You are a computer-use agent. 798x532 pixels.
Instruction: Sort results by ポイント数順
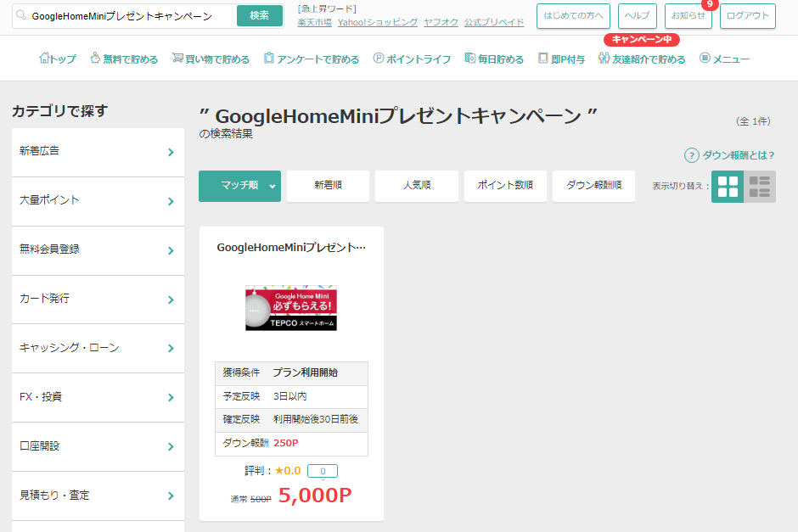click(x=504, y=186)
